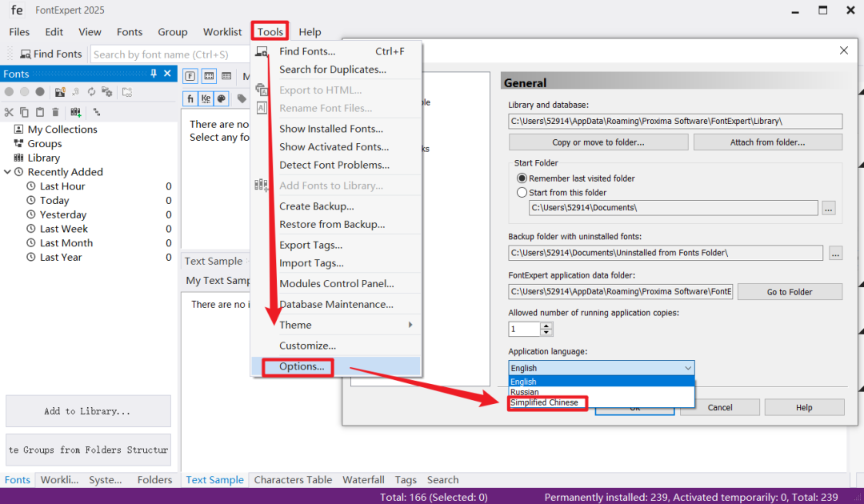Toggle the Ke kerning icon
The image size is (864, 504).
[206, 98]
